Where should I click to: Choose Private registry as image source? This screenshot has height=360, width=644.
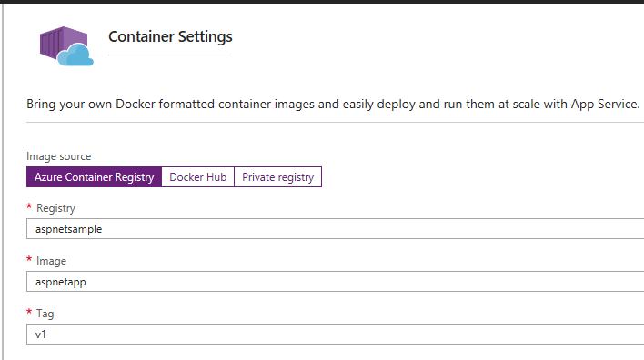(278, 177)
